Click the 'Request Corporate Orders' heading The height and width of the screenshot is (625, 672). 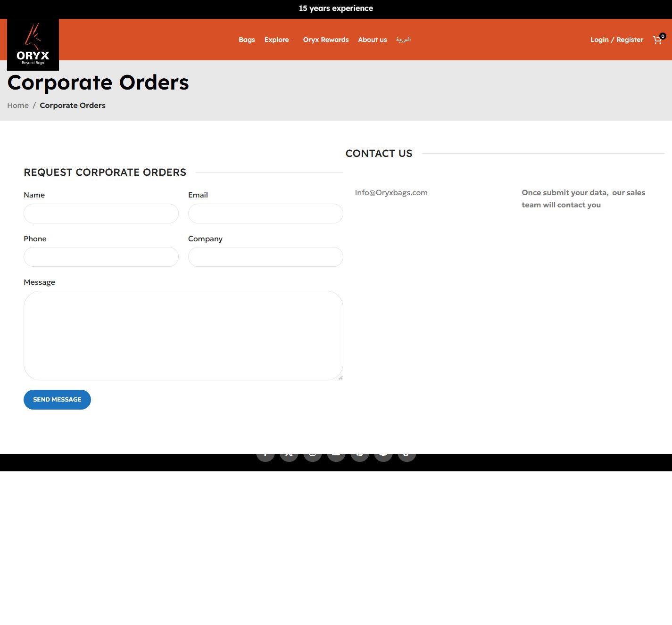(x=105, y=172)
